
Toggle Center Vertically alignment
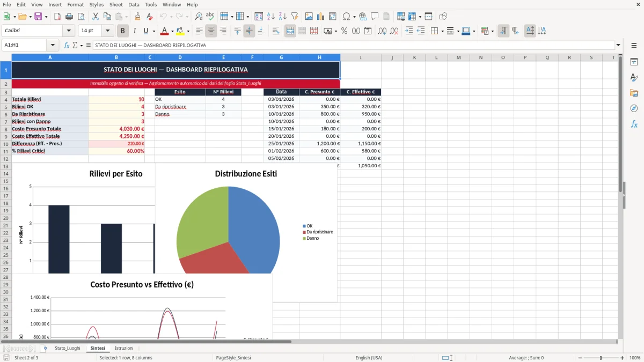(249, 31)
